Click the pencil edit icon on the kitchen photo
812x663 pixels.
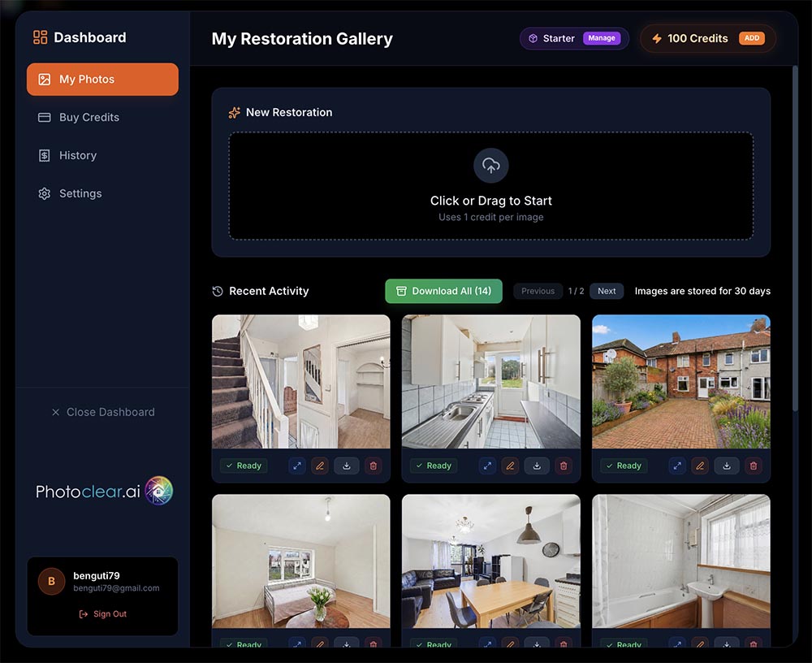[510, 466]
